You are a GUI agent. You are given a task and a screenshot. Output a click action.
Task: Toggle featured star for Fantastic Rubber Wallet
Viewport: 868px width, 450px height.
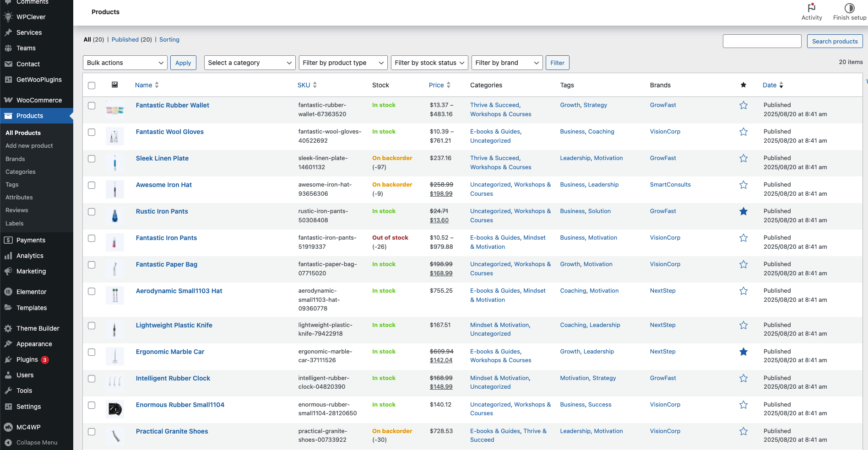point(743,105)
